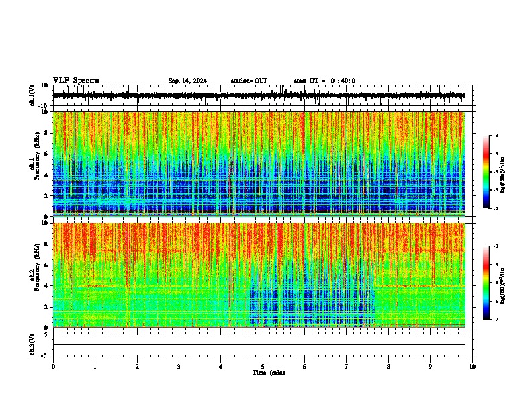Click the "0" tick on the time axis
532x411 pixels.
[53, 367]
